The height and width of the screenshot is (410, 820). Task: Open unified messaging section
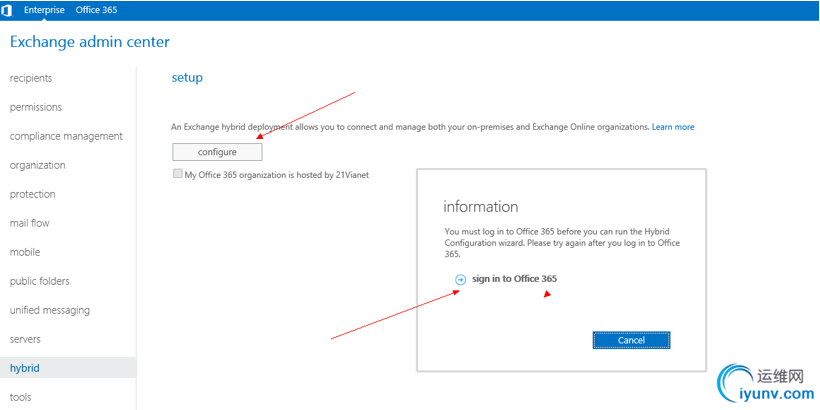click(50, 310)
